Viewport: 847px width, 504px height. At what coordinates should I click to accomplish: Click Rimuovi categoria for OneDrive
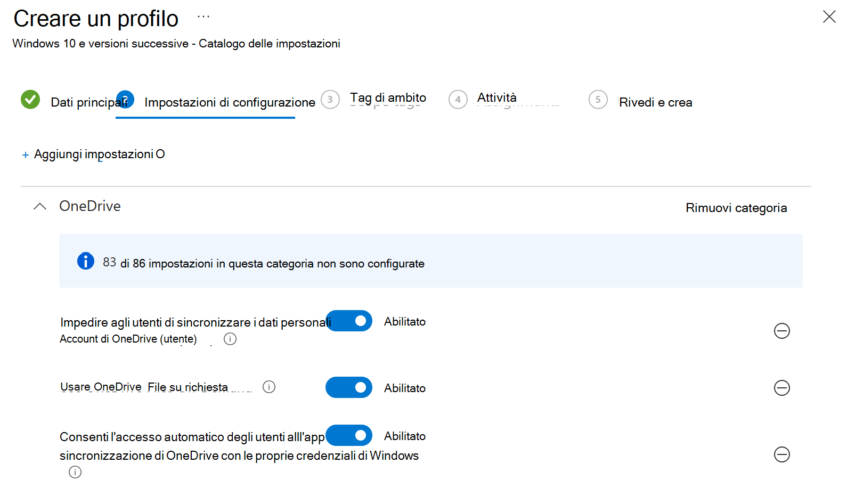[736, 208]
